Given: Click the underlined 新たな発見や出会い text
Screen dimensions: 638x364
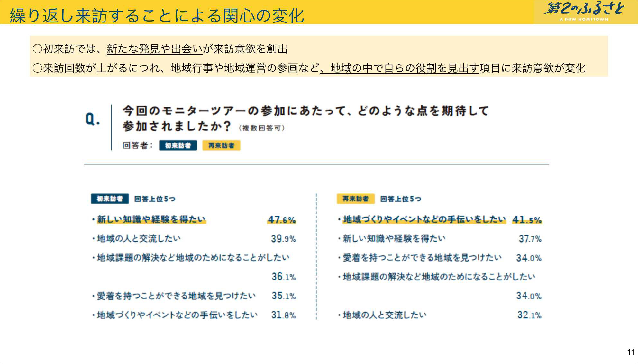Looking at the screenshot, I should click(x=154, y=49).
